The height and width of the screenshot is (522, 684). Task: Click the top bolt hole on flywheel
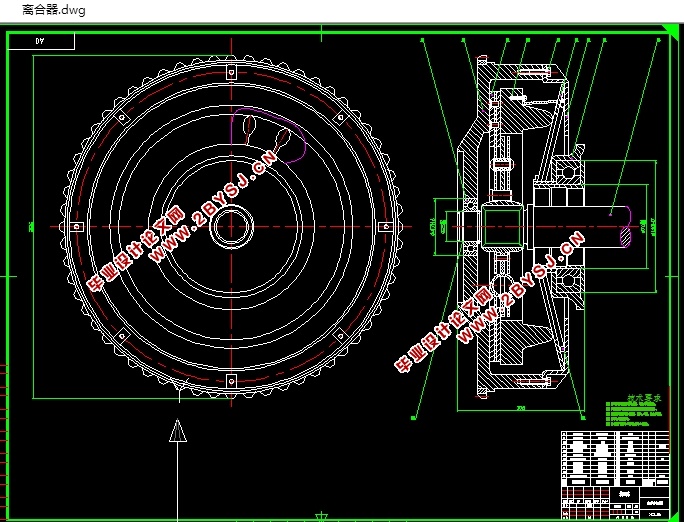232,72
